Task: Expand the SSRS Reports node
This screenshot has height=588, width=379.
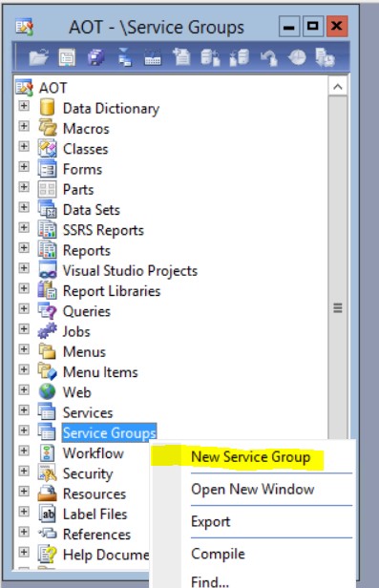Action: (x=24, y=227)
